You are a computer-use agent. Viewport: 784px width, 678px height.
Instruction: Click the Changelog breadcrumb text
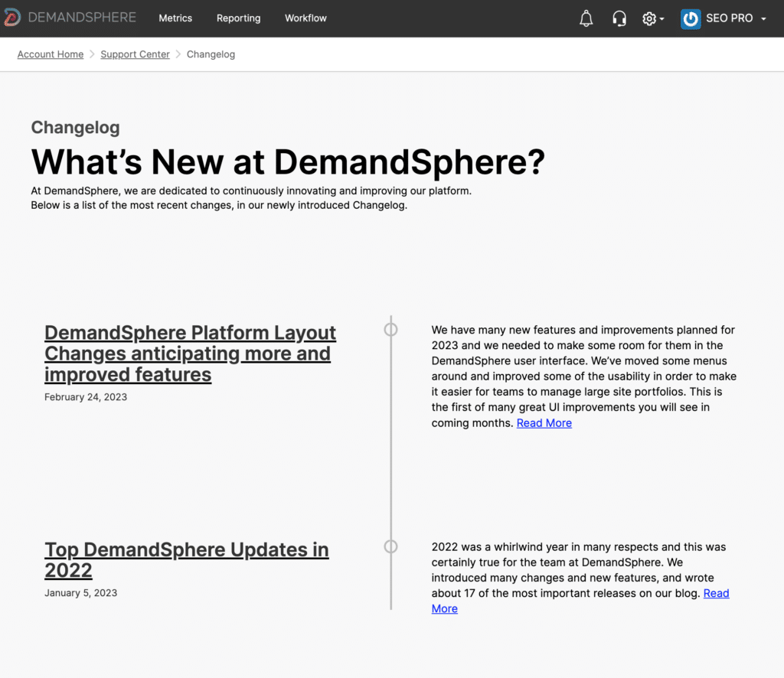[x=211, y=54]
